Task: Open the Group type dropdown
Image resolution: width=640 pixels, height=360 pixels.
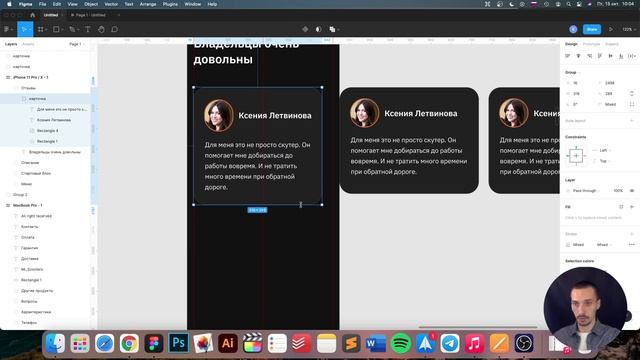Action: click(573, 72)
